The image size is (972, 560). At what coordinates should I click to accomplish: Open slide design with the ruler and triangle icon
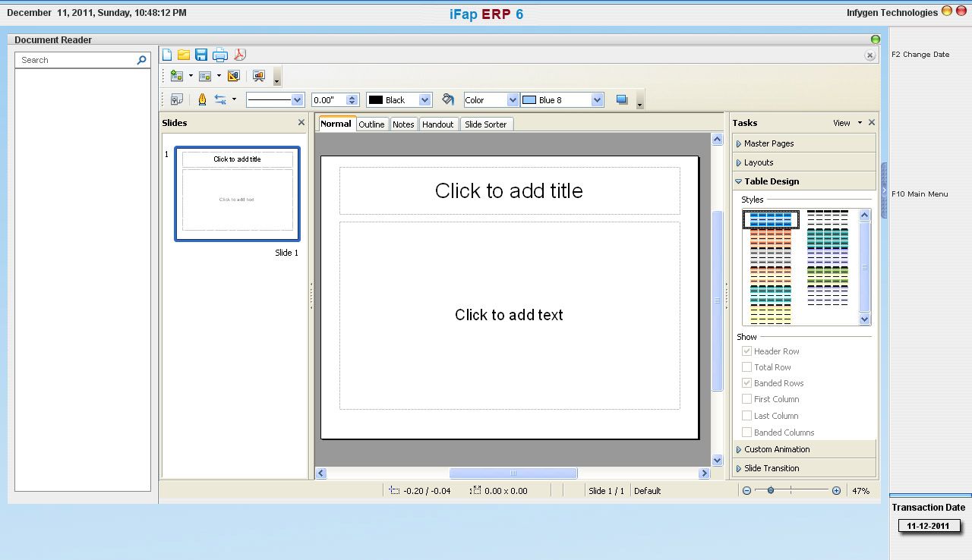[x=233, y=76]
